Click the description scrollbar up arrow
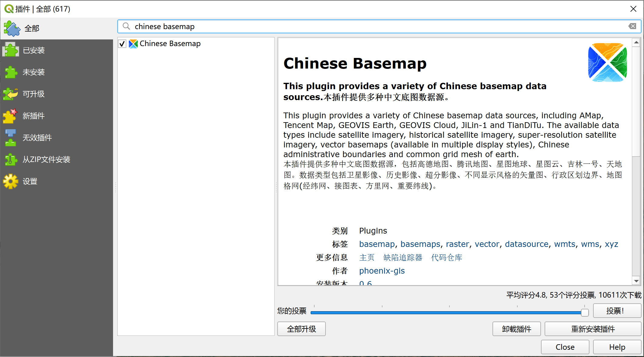The width and height of the screenshot is (644, 357). click(636, 42)
